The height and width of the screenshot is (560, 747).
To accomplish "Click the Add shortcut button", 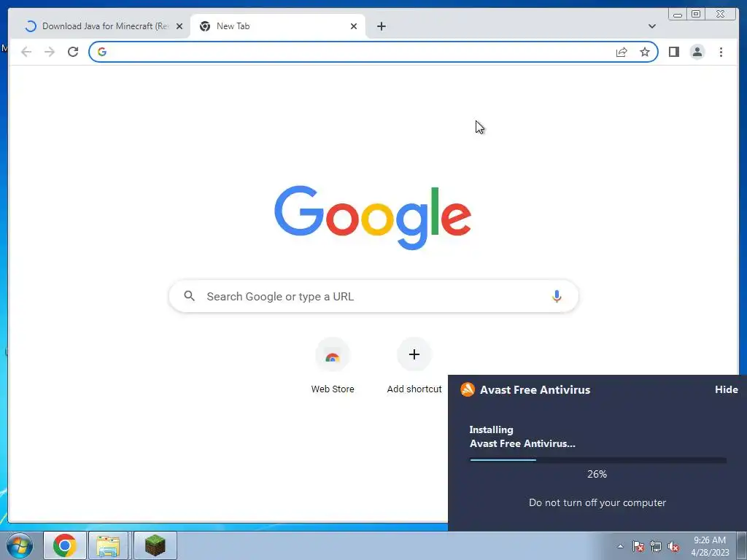I will [414, 366].
